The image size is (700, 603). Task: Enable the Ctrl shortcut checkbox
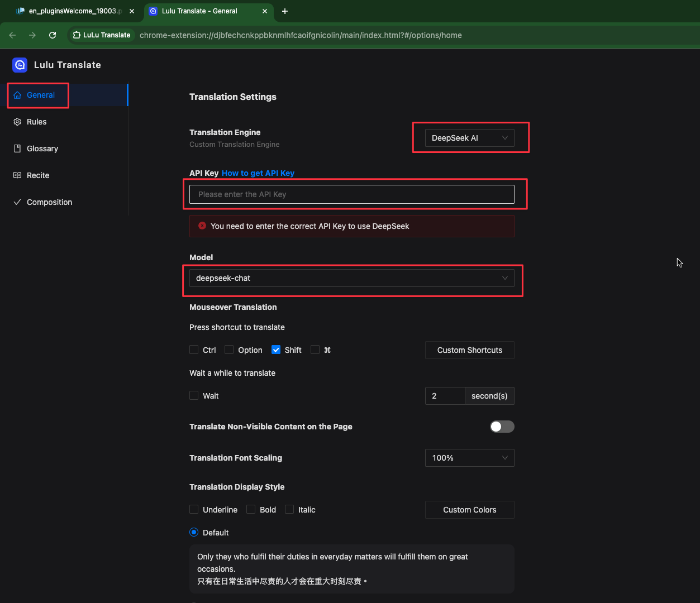194,350
